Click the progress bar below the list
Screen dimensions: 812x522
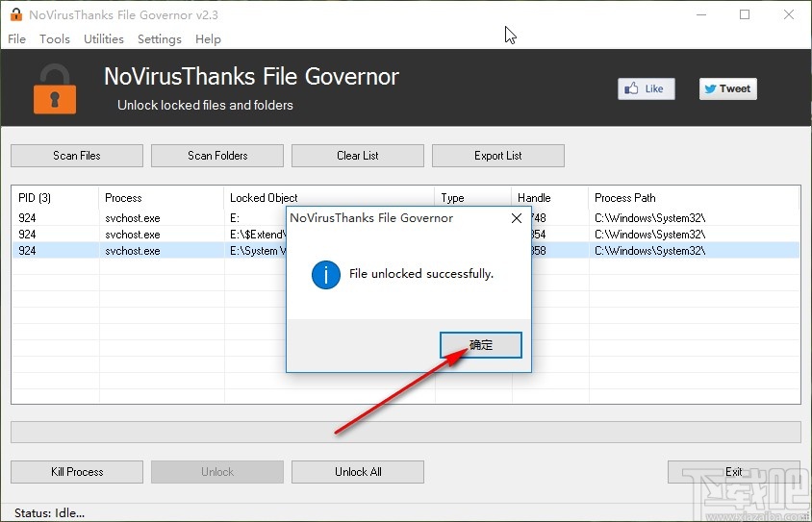pyautogui.click(x=406, y=432)
